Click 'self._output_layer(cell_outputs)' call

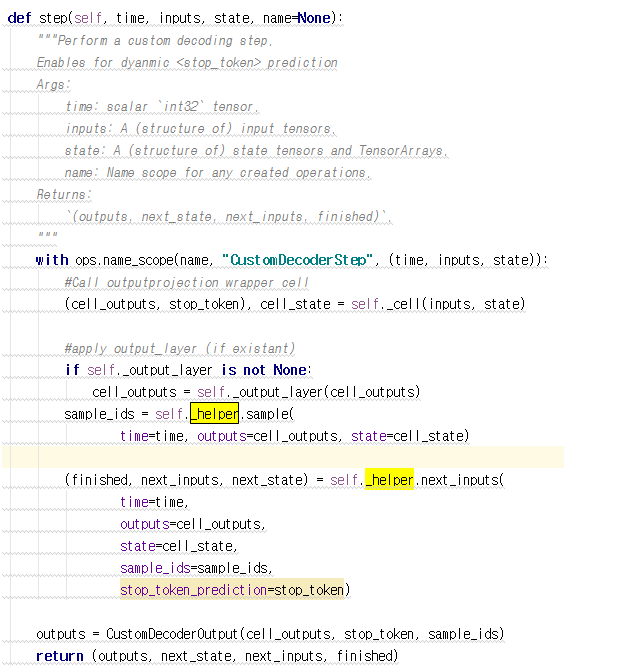tap(308, 393)
